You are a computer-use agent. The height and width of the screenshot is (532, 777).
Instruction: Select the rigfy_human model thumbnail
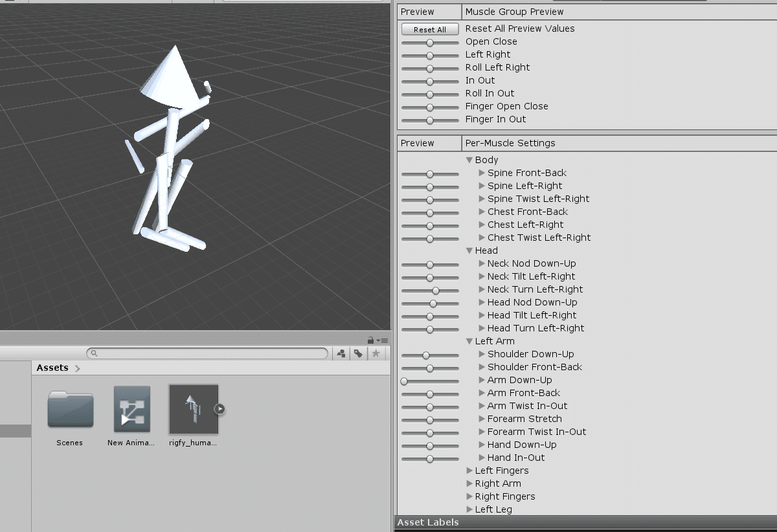click(x=194, y=409)
